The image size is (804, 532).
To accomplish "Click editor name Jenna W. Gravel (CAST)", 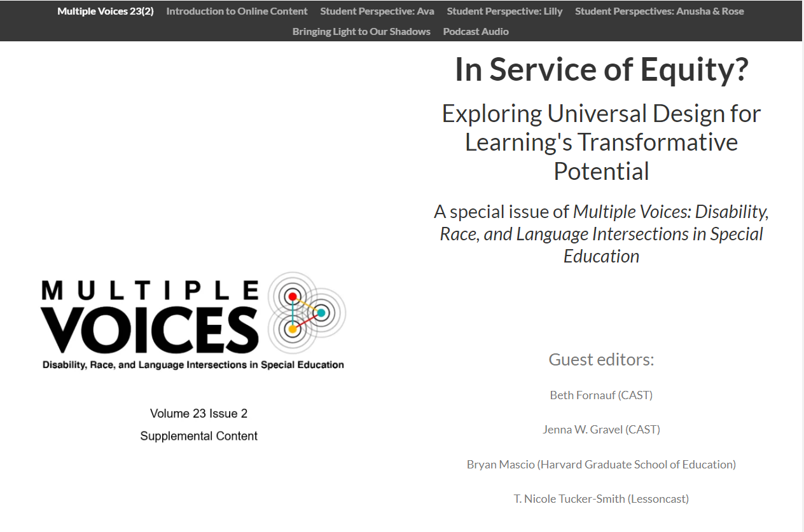I will click(602, 430).
